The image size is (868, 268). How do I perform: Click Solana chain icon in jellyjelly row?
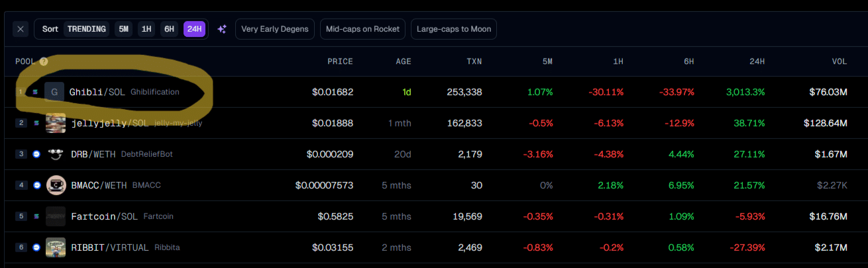[37, 123]
